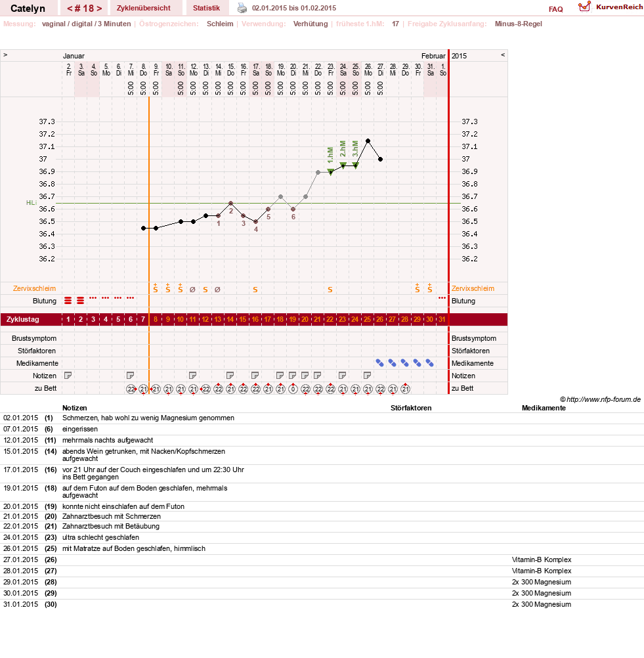Click the medication pill icon on day 26
The image size is (644, 658).
pyautogui.click(x=379, y=363)
